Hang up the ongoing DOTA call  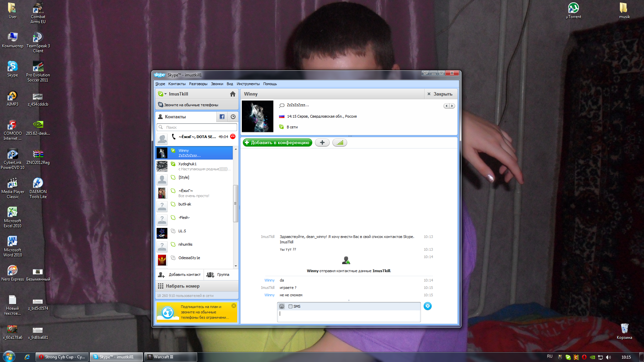(x=233, y=137)
